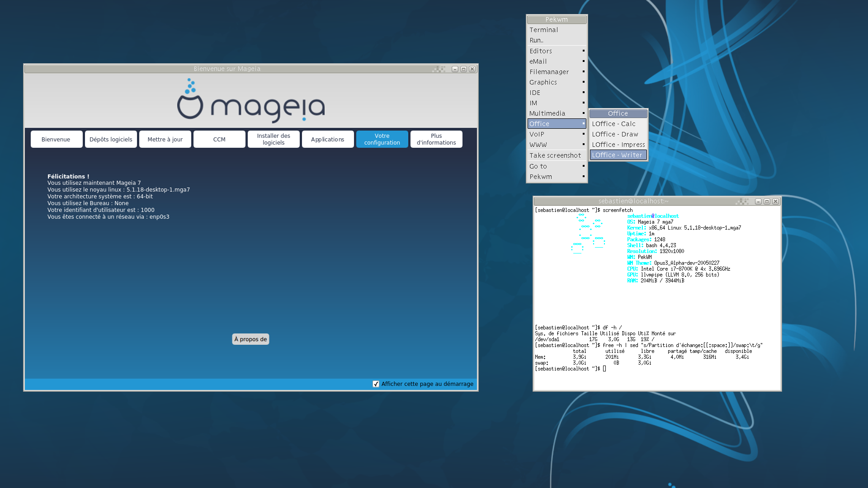Image resolution: width=868 pixels, height=488 pixels.
Task: Select the highlighted Office menu entry
Action: point(557,124)
